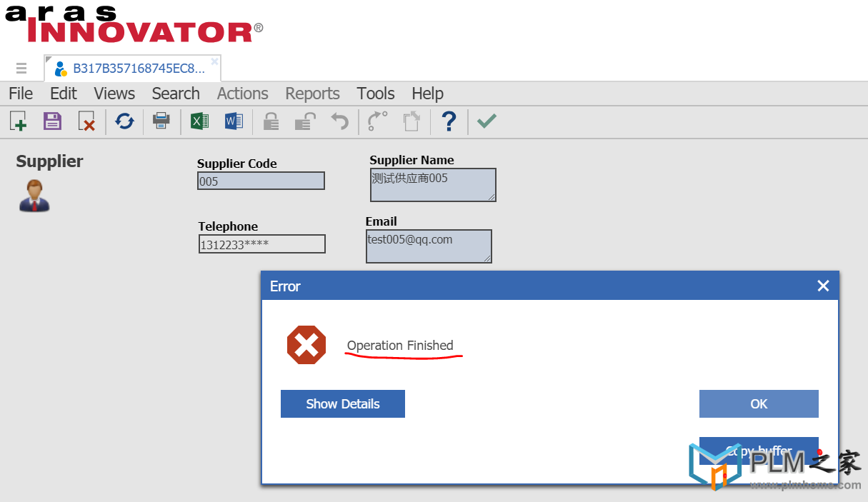Click the red error icon in dialog
Screen dimensions: 868x502
(306, 345)
